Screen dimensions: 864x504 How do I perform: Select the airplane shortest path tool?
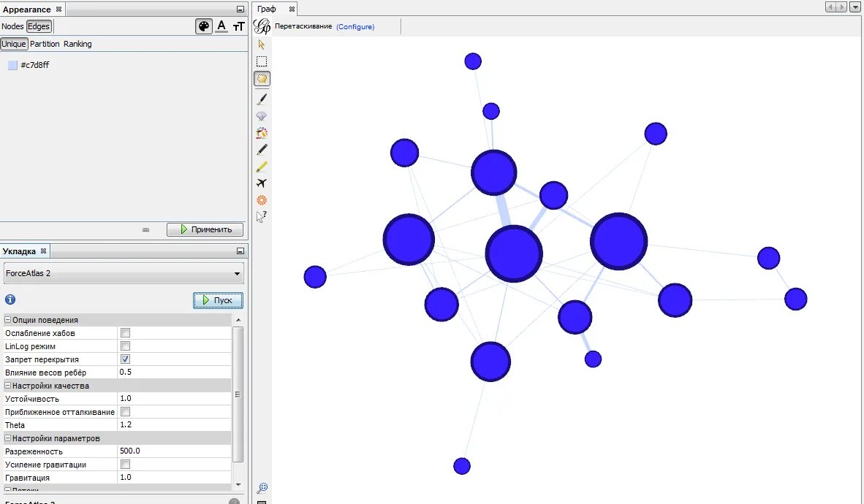(x=262, y=183)
